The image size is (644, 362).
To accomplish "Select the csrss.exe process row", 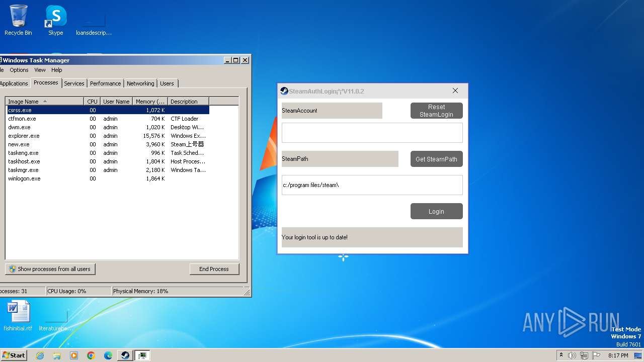I will point(108,110).
